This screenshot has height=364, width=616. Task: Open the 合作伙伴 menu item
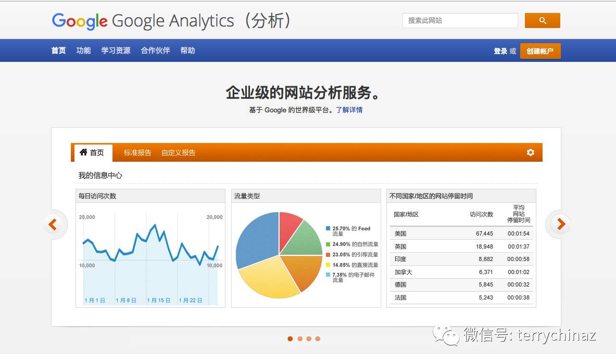(x=155, y=50)
